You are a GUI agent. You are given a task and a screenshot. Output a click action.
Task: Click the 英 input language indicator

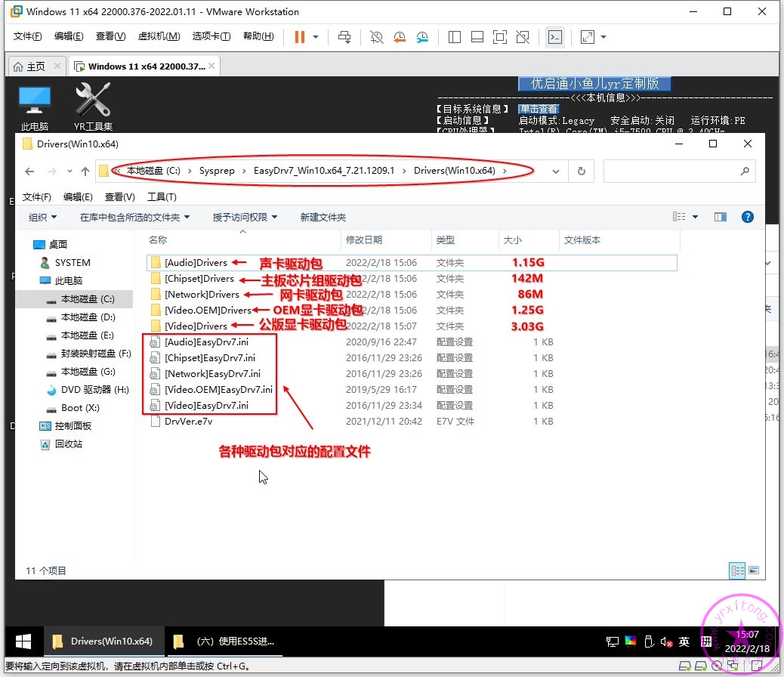684,641
